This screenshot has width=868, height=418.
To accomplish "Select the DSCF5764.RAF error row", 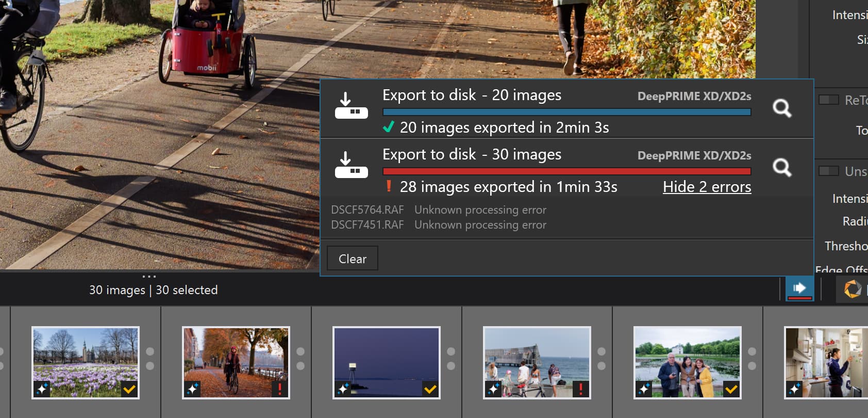I will 438,210.
